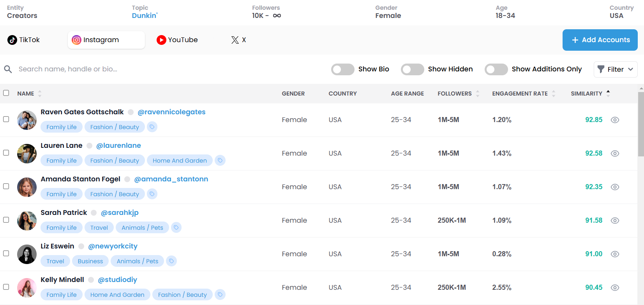
Task: Click the tag icon in Raven Gates Gottschalk's row
Action: (152, 127)
